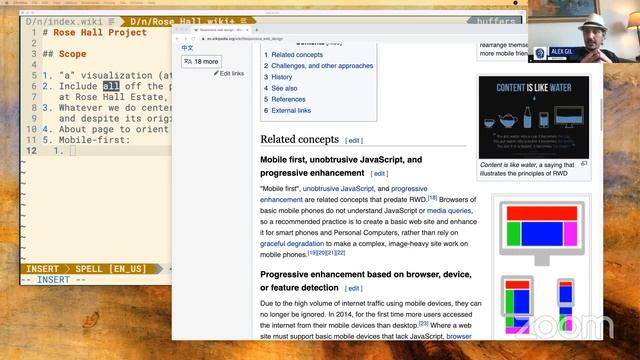Viewport: 640px width, 360px height.
Task: Open the graceful degradation link
Action: click(x=292, y=244)
